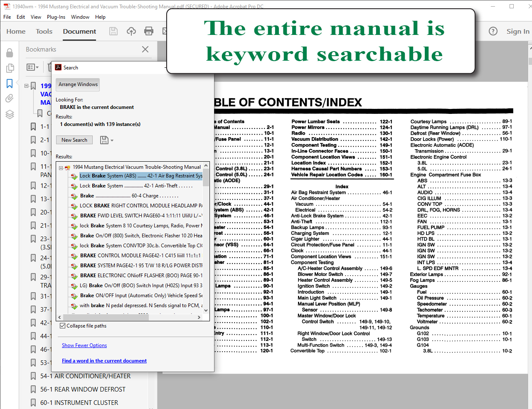Open the Help question mark icon
This screenshot has width=532, height=409.
click(493, 31)
